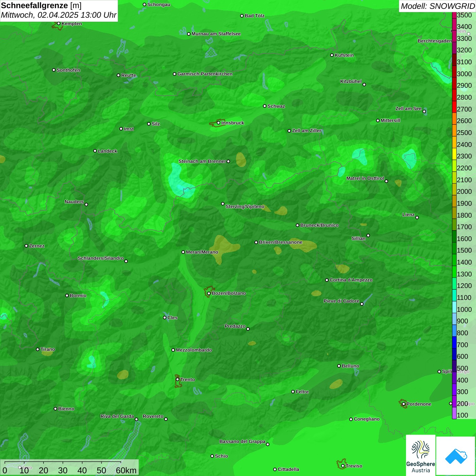476x476 pixels.
Task: Select the Zernez label
Action: 37,246
